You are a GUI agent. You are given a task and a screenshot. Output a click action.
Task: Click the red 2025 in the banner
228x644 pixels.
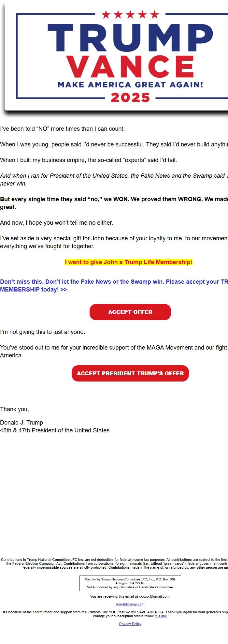130,97
